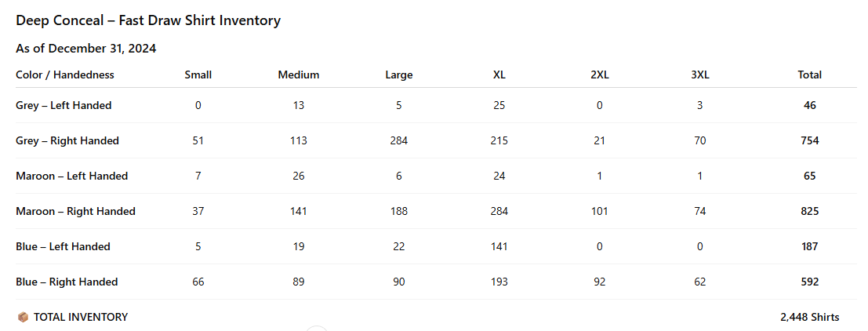Select the Blue – Left Handed row label
The width and height of the screenshot is (868, 331).
[63, 247]
